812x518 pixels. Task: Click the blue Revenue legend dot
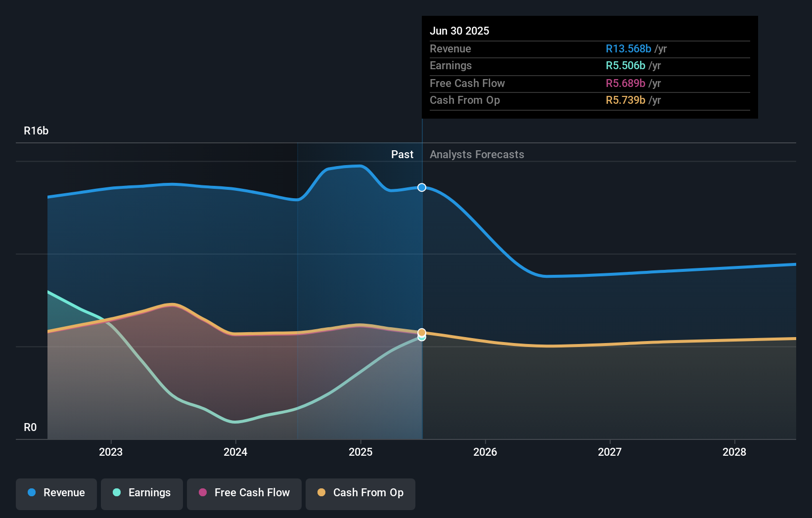31,493
